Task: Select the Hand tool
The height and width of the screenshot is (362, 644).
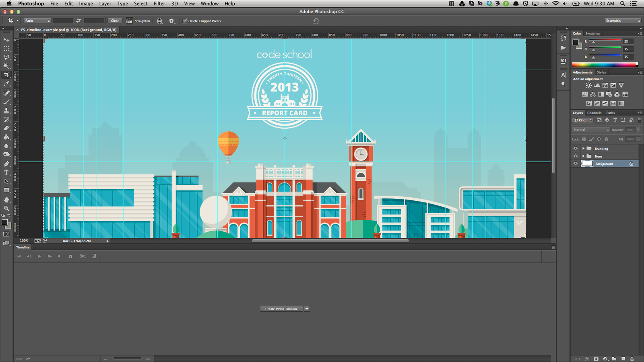Action: click(6, 200)
